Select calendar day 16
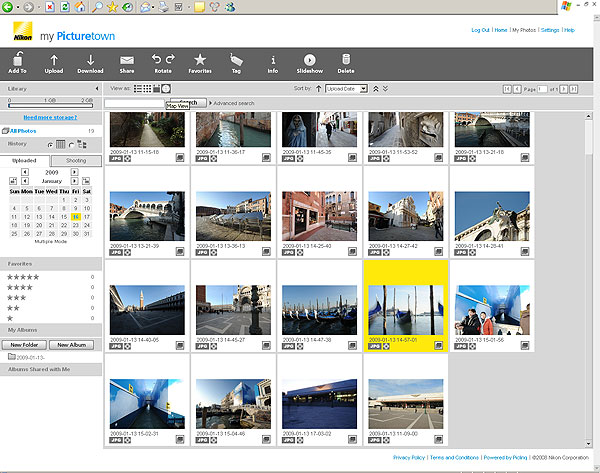The image size is (600, 473). tap(76, 217)
